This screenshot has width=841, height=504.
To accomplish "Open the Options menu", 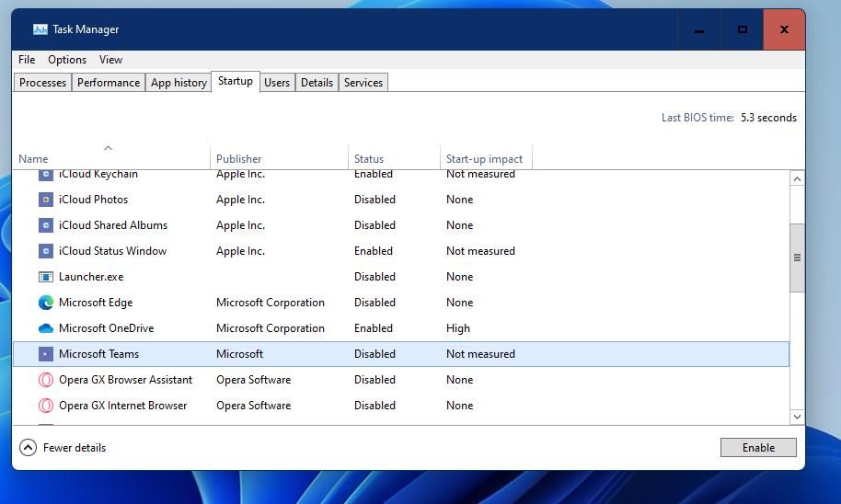I will click(x=67, y=60).
